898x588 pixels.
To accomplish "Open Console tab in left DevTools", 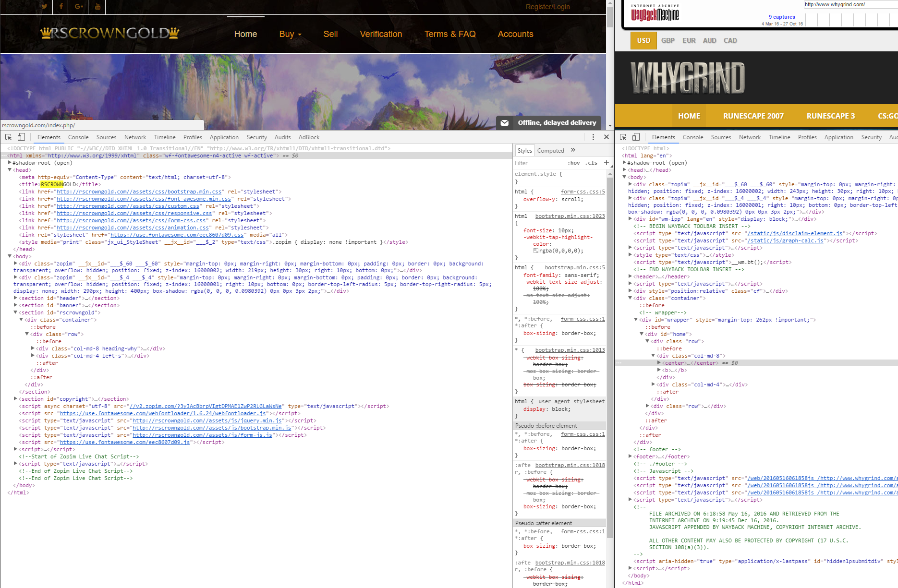I will click(x=78, y=137).
